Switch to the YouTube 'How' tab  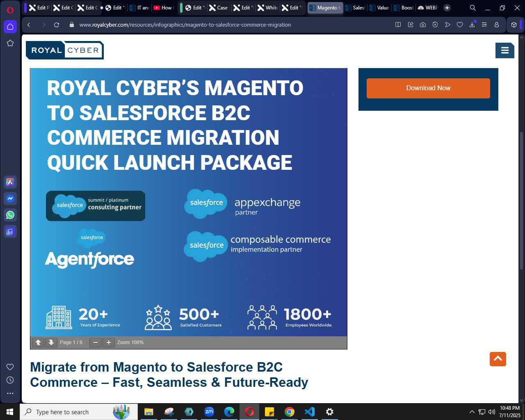tap(163, 8)
